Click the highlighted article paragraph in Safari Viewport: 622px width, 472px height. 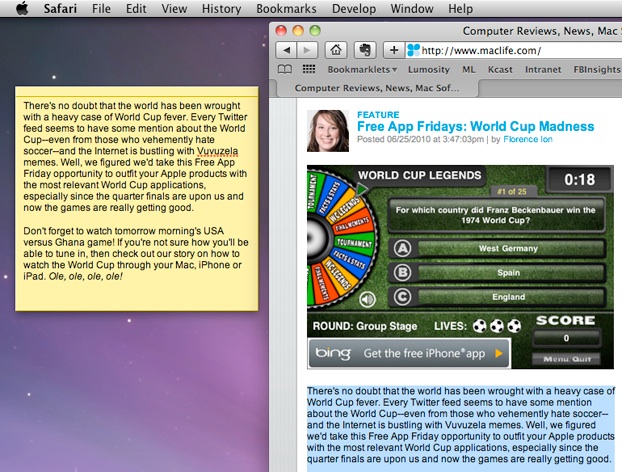(461, 425)
